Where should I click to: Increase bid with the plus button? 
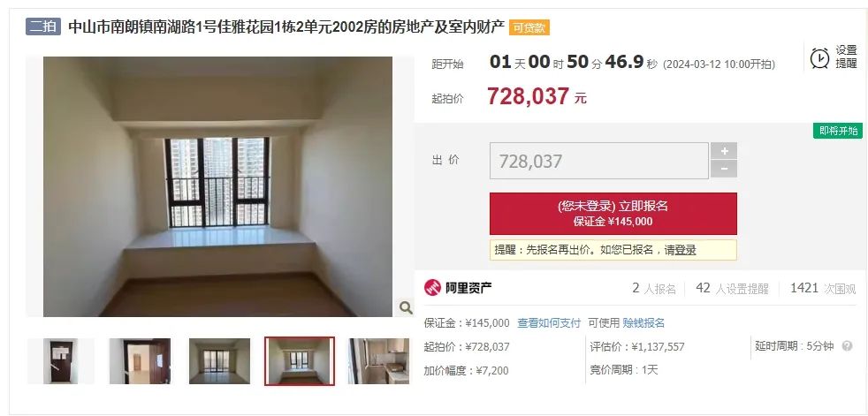point(724,151)
